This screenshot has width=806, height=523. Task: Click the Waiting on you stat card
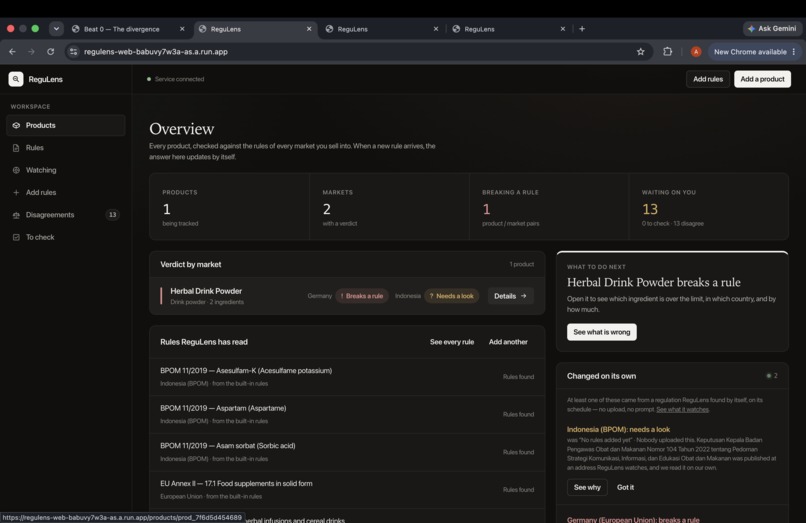(x=709, y=207)
